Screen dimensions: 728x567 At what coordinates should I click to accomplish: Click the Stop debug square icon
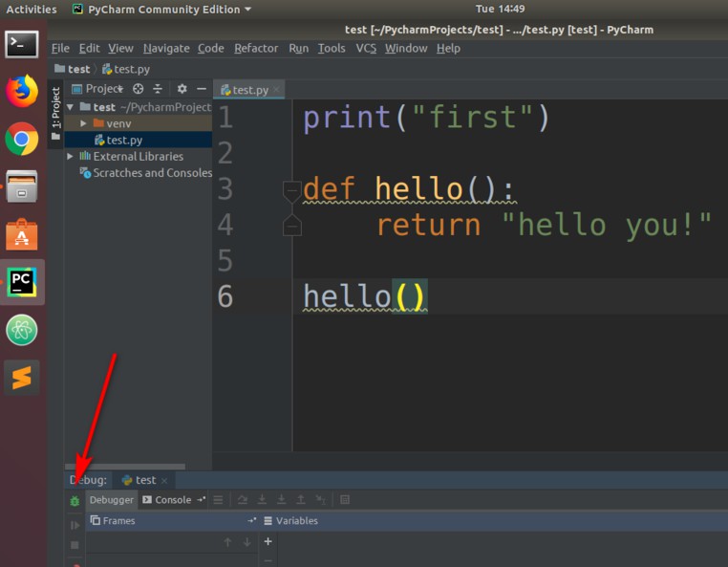[75, 545]
